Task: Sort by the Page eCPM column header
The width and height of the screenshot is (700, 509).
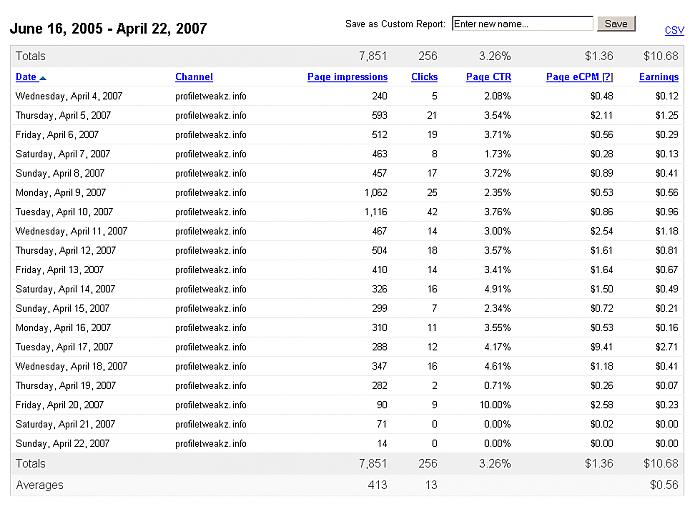Action: pos(579,77)
